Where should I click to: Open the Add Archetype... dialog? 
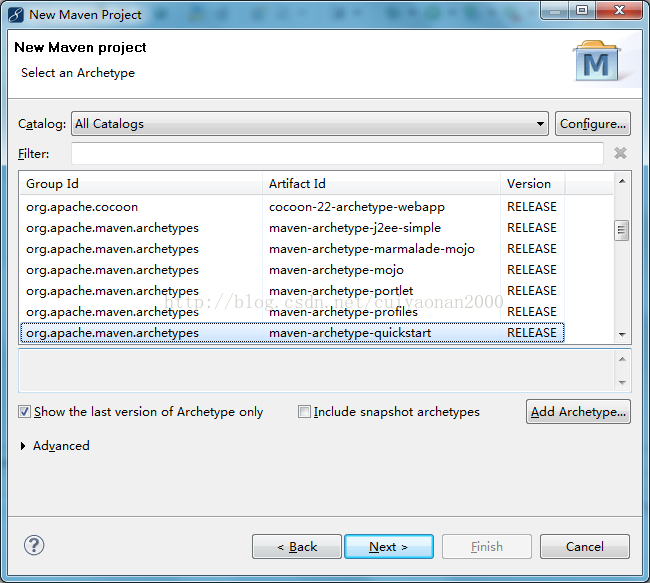coord(578,412)
